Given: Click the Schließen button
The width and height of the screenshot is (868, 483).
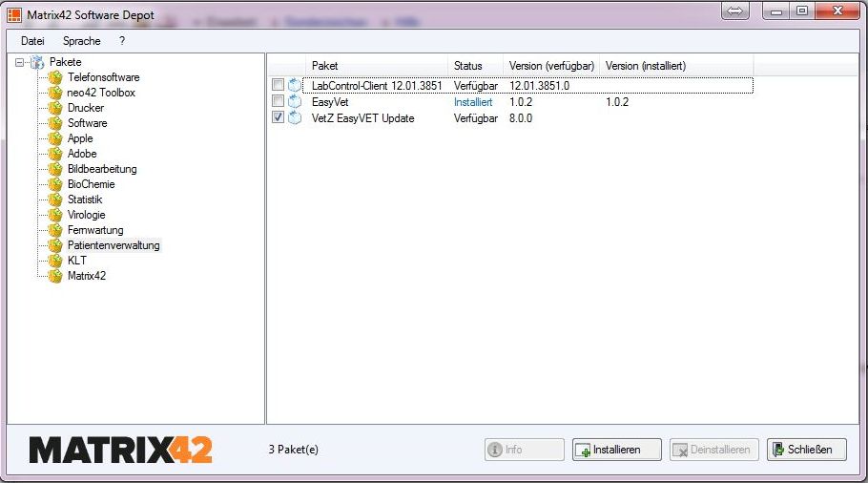Looking at the screenshot, I should pos(807,450).
